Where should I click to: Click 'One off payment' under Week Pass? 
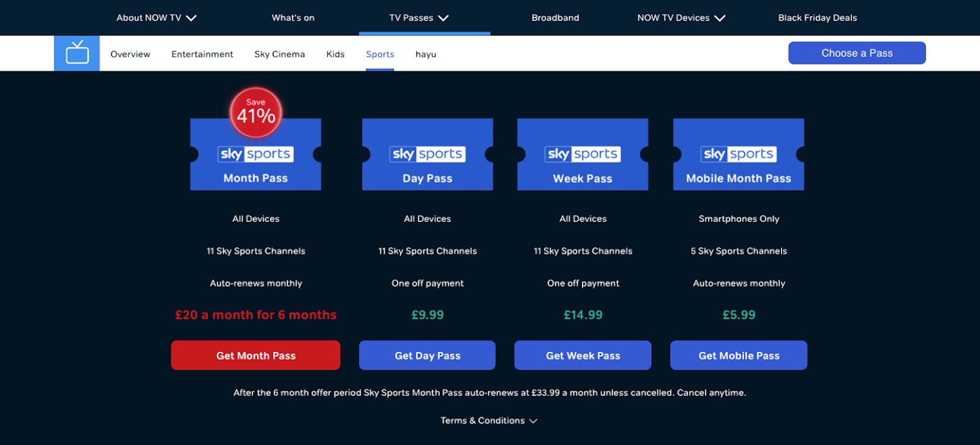(x=583, y=283)
